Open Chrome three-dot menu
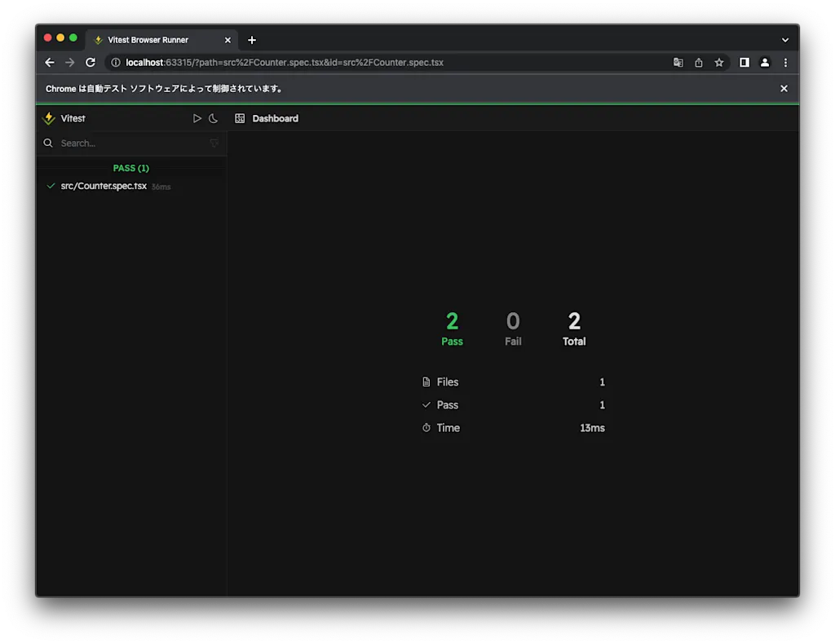This screenshot has width=835, height=644. click(x=785, y=63)
